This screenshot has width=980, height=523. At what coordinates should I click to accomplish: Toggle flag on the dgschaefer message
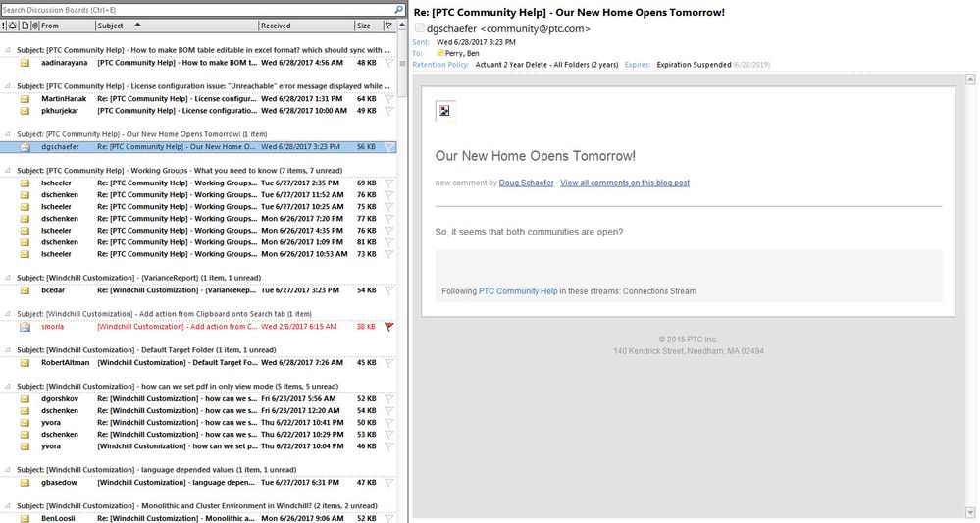pos(388,147)
